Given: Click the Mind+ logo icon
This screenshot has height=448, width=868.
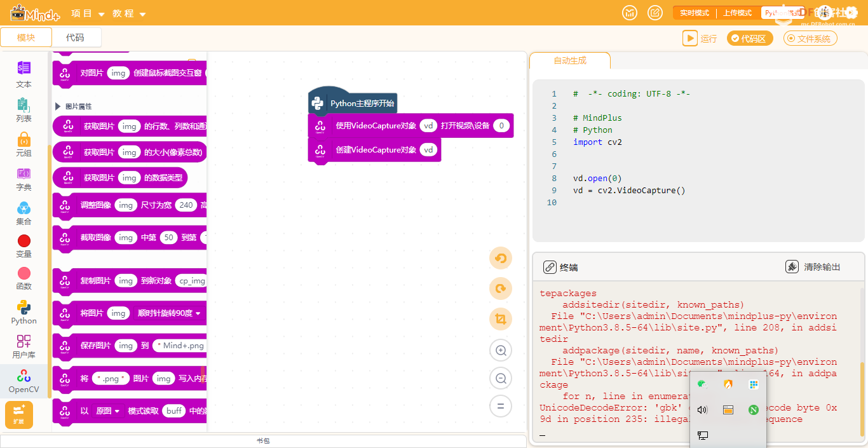Looking at the screenshot, I should coord(35,13).
